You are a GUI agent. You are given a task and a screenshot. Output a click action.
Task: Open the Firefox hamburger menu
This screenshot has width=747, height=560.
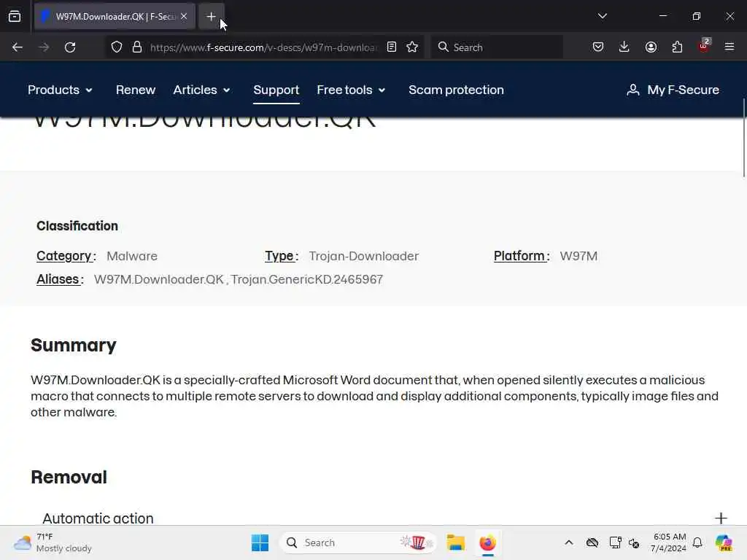coord(729,47)
